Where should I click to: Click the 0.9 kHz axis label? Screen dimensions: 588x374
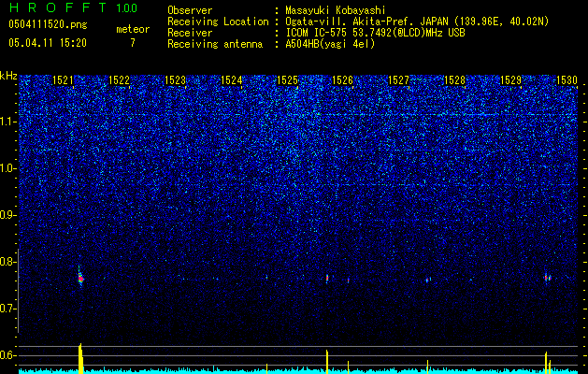tap(8, 215)
